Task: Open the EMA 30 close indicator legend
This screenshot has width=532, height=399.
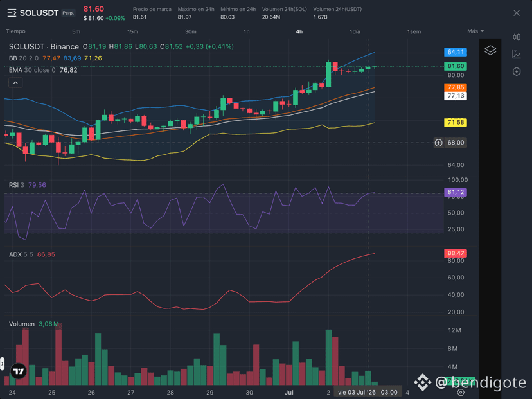Action: (43, 70)
